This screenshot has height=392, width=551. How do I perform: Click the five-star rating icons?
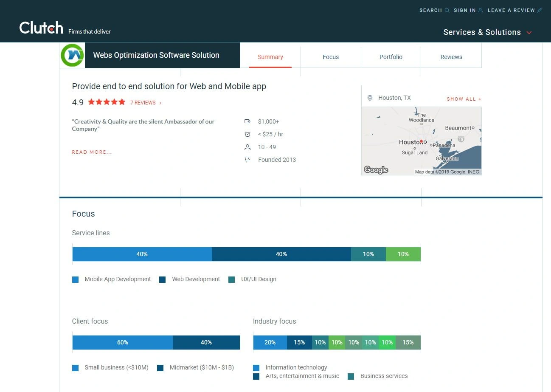[x=107, y=102]
